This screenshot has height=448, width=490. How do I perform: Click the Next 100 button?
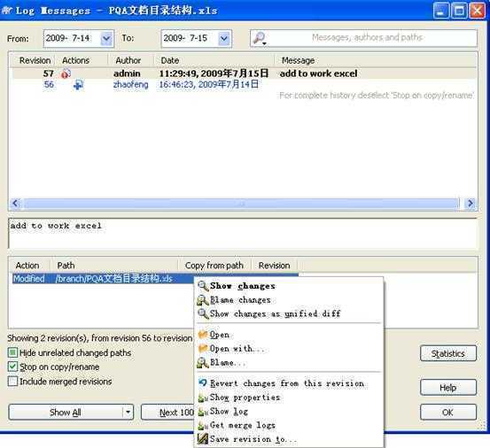click(167, 412)
